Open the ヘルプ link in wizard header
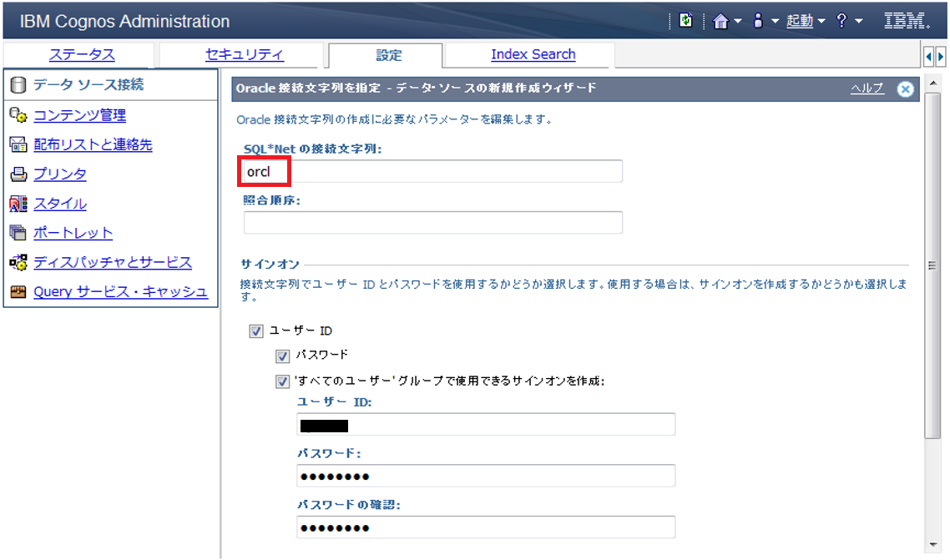This screenshot has width=950, height=560. pos(867,88)
